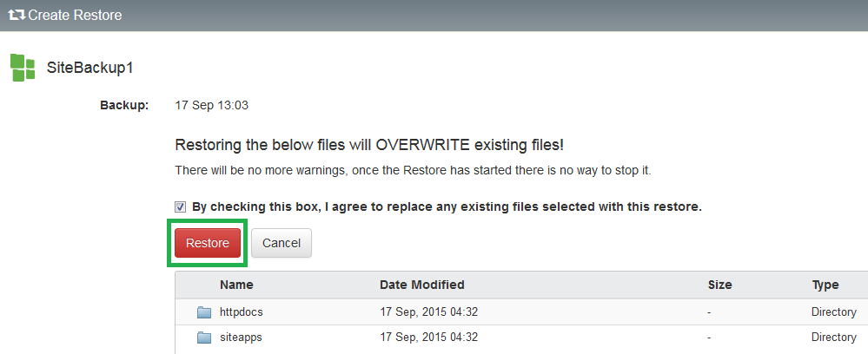Click the siteapps folder icon

click(204, 338)
